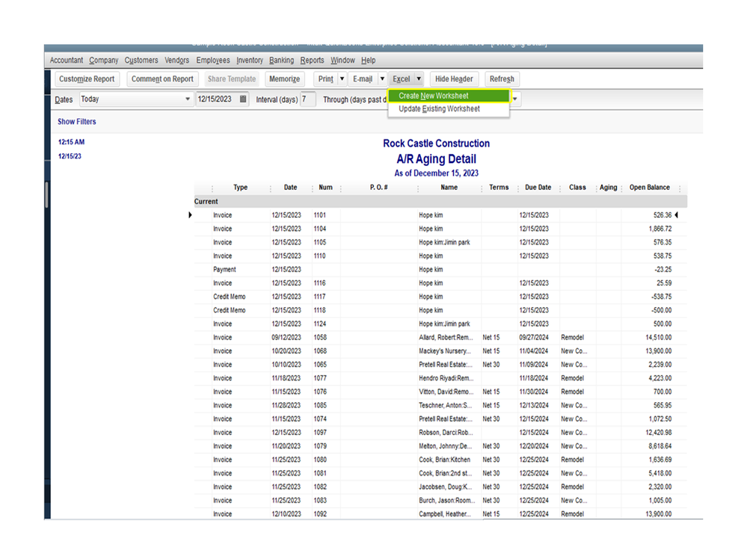Open the Window menu
The width and height of the screenshot is (747, 560).
coord(342,61)
